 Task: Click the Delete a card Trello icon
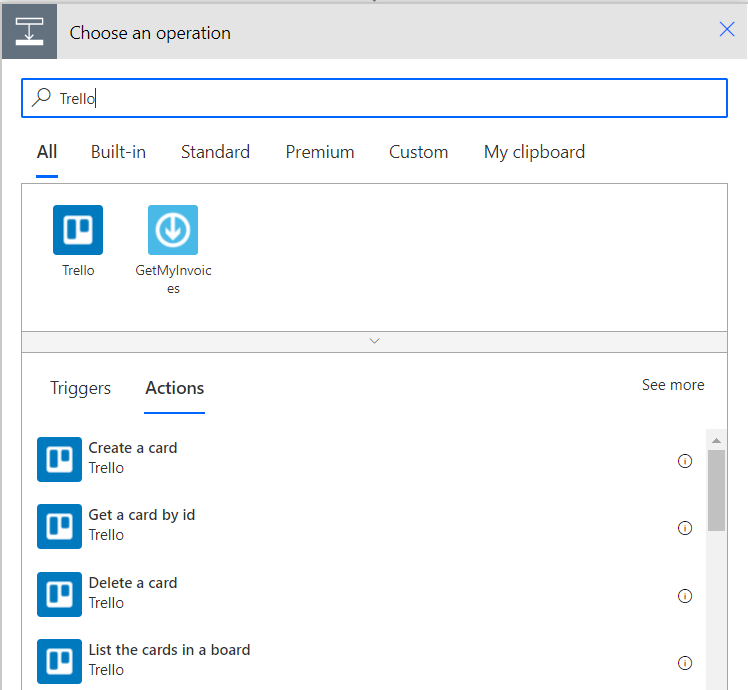[60, 594]
